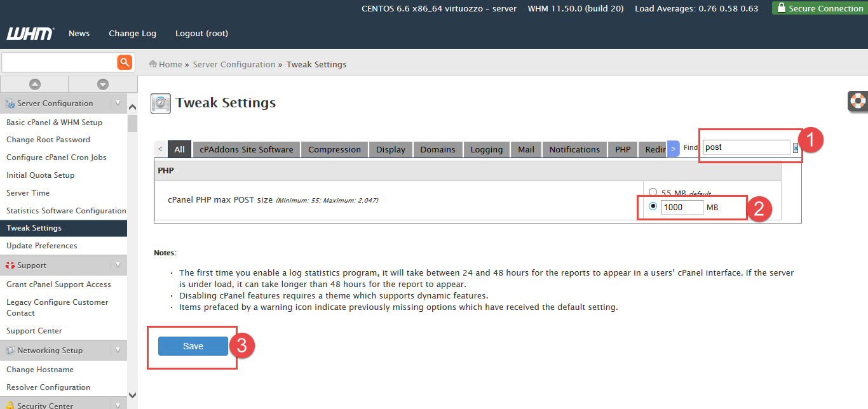Screen dimensions: 868x409
Task: Click the lifebuoy help icon
Action: click(x=858, y=102)
